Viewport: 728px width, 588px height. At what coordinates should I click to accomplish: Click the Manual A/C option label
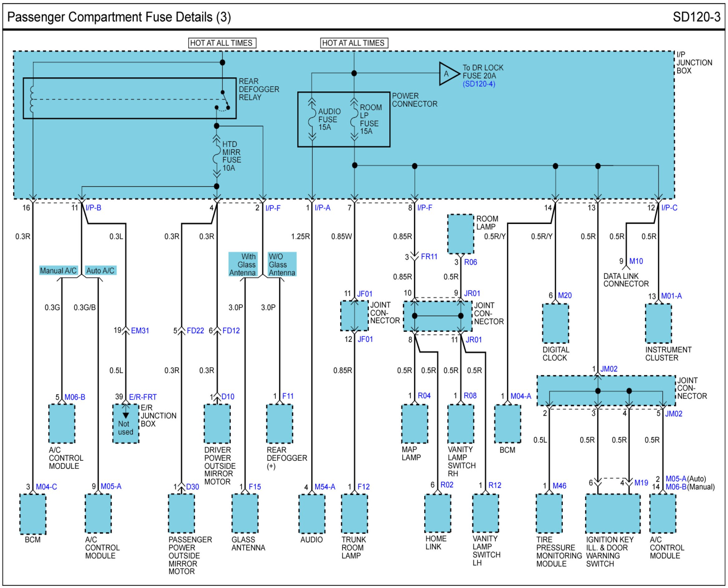tap(58, 271)
